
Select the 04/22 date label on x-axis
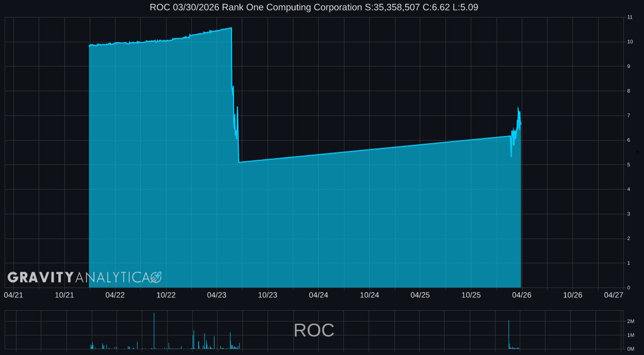(x=115, y=295)
